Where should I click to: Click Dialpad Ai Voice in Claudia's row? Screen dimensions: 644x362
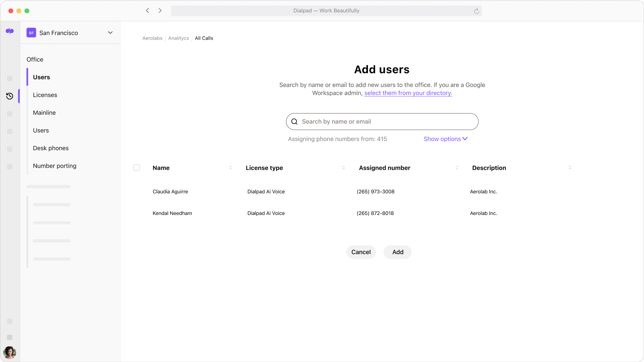tap(266, 192)
